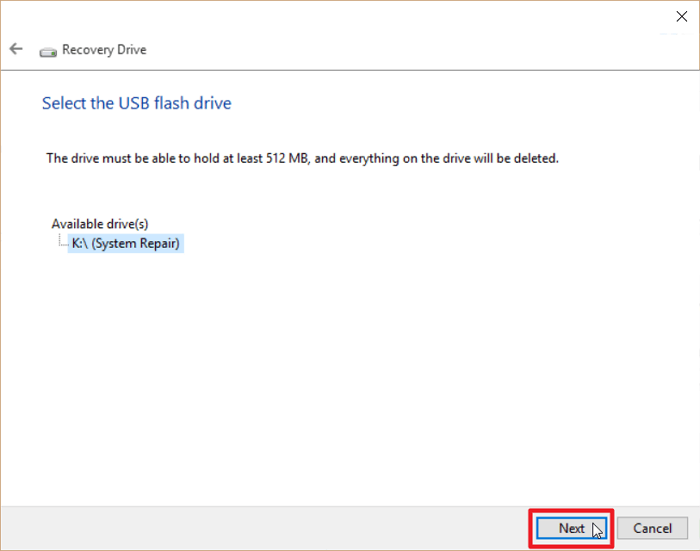Click empty space right of the K:\ drive entry

(400, 243)
